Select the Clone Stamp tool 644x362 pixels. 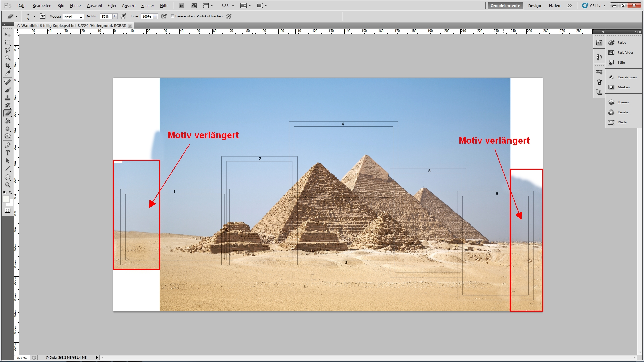click(x=8, y=98)
